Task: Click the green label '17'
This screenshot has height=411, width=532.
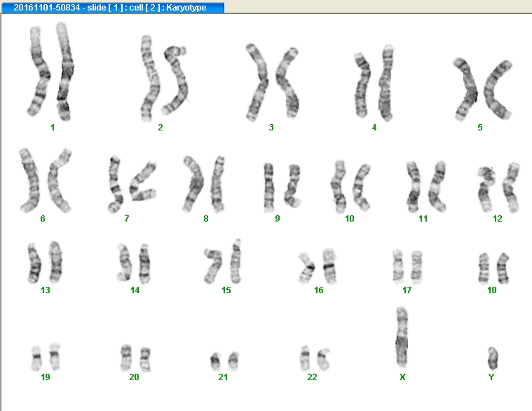Action: (407, 290)
